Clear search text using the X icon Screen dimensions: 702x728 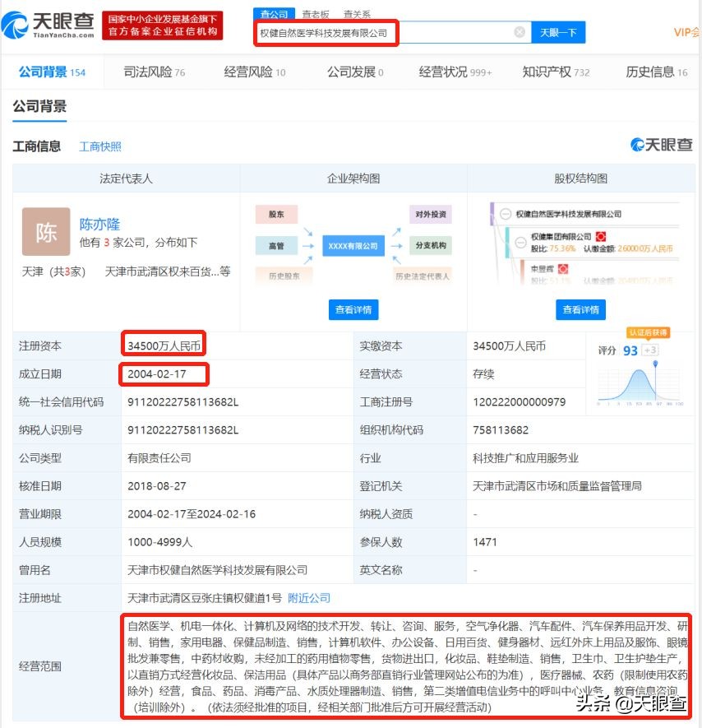click(520, 32)
